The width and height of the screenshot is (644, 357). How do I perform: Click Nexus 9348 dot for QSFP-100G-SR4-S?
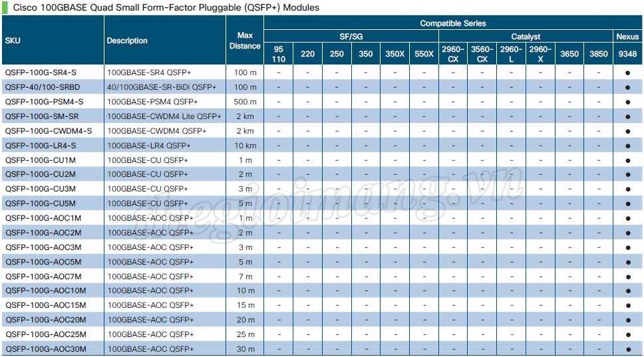pyautogui.click(x=627, y=73)
